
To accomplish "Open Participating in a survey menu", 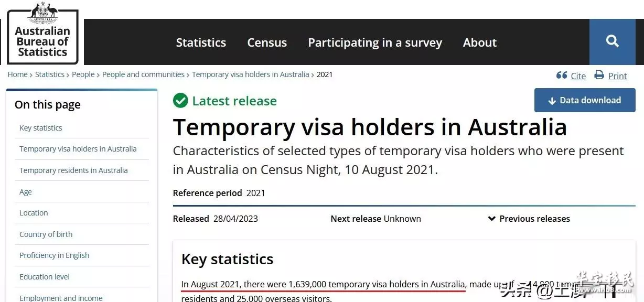I will click(375, 42).
